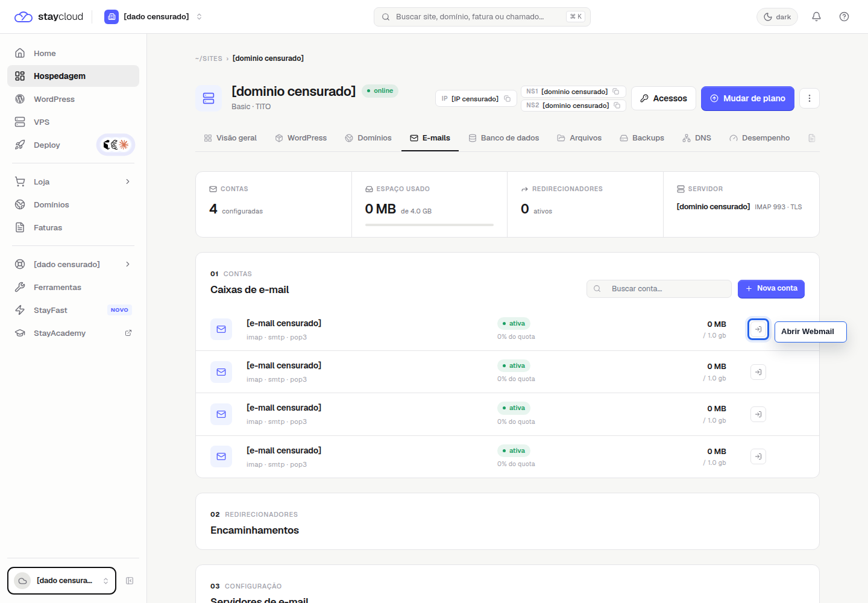Screen dimensions: 868x603
Task: Click the NOVO badge next to StayFast
Action: 119,310
